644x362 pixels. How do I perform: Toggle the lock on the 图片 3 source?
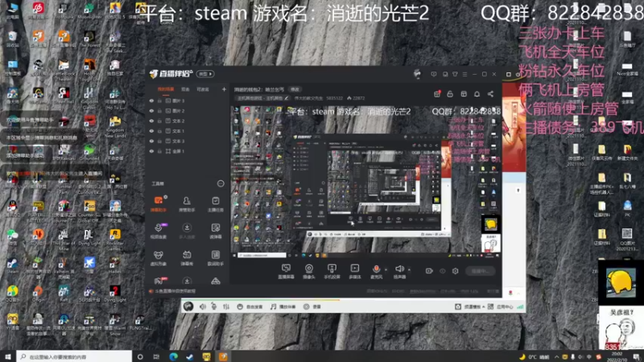click(x=159, y=101)
